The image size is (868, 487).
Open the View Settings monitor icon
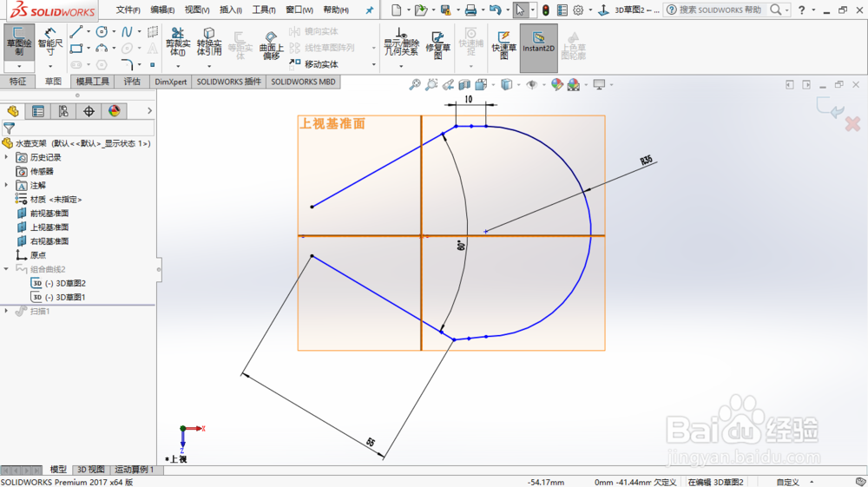[x=599, y=85]
